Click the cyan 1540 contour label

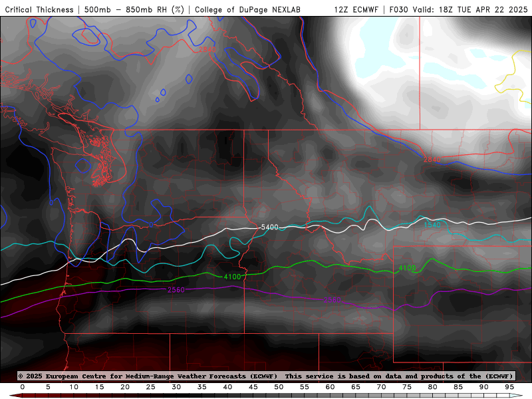[432, 225]
